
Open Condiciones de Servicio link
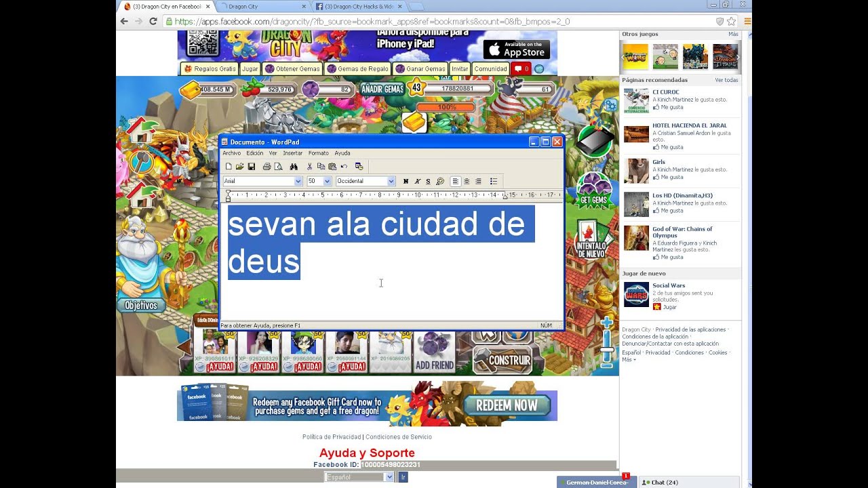399,437
